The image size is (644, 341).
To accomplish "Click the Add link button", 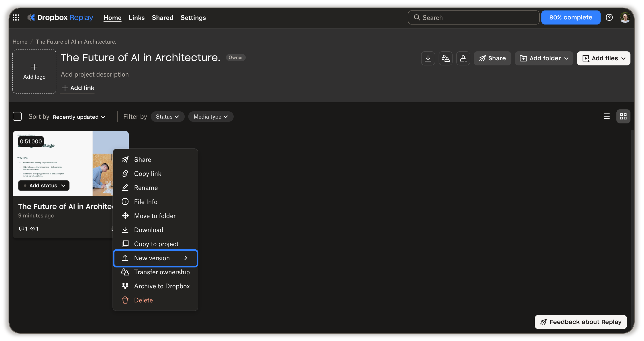I will [x=78, y=88].
